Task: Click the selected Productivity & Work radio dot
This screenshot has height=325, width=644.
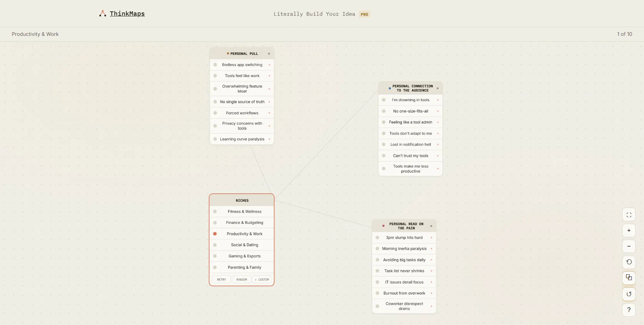Action: 215,234
